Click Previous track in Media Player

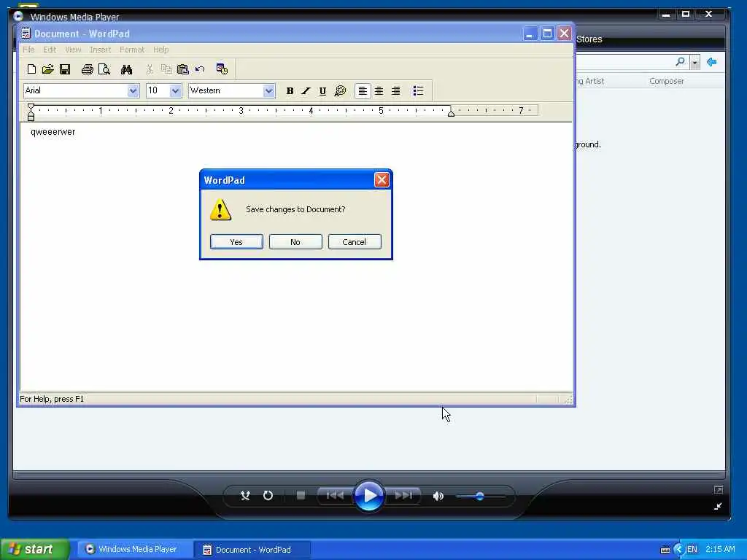(x=335, y=496)
